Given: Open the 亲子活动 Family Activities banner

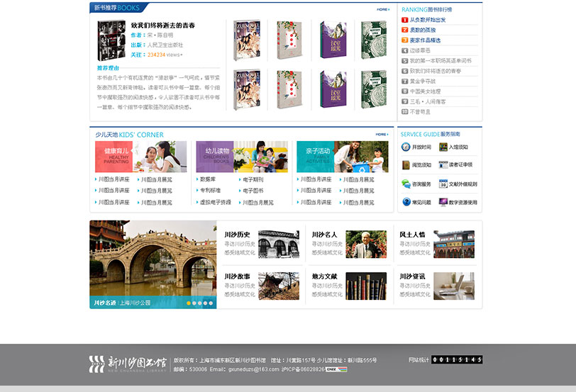Looking at the screenshot, I should 343,156.
